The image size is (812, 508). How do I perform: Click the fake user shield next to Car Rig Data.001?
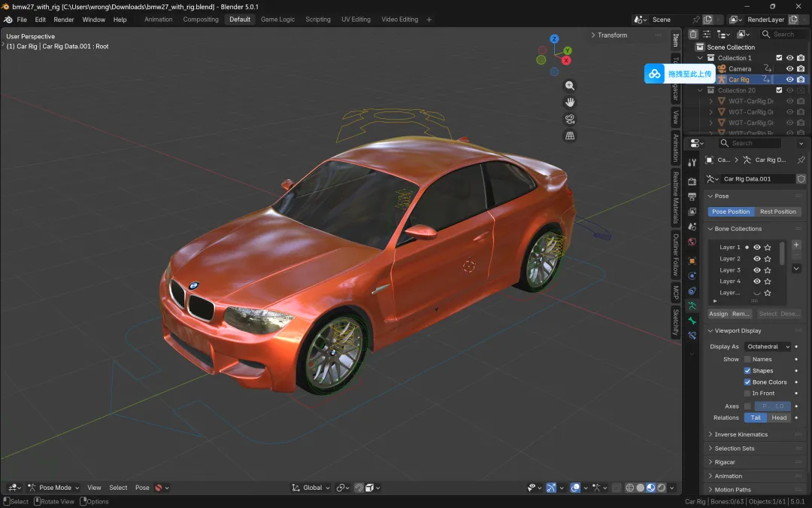(801, 179)
